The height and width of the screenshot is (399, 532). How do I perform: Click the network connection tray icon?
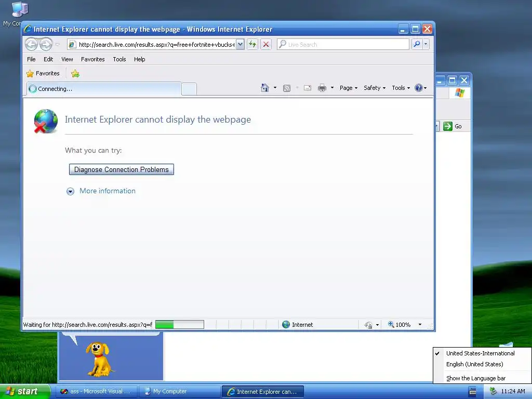click(493, 392)
